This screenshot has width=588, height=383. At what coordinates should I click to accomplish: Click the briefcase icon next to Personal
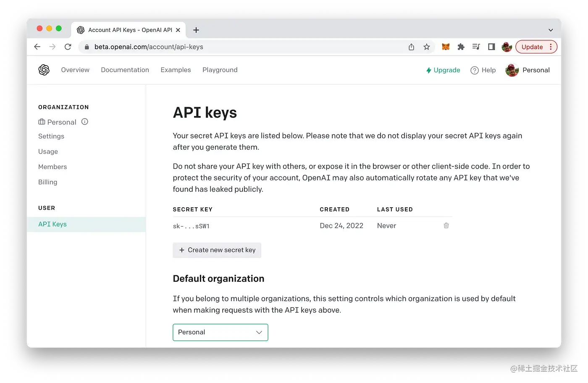(42, 122)
